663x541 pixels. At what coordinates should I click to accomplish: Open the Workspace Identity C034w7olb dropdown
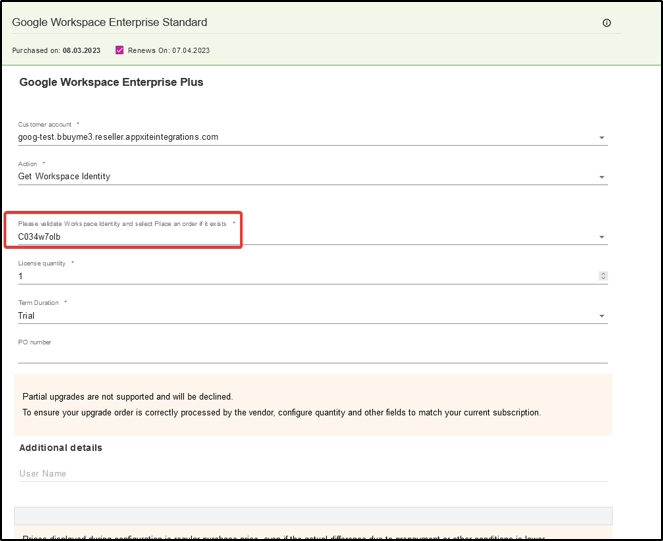(x=312, y=237)
